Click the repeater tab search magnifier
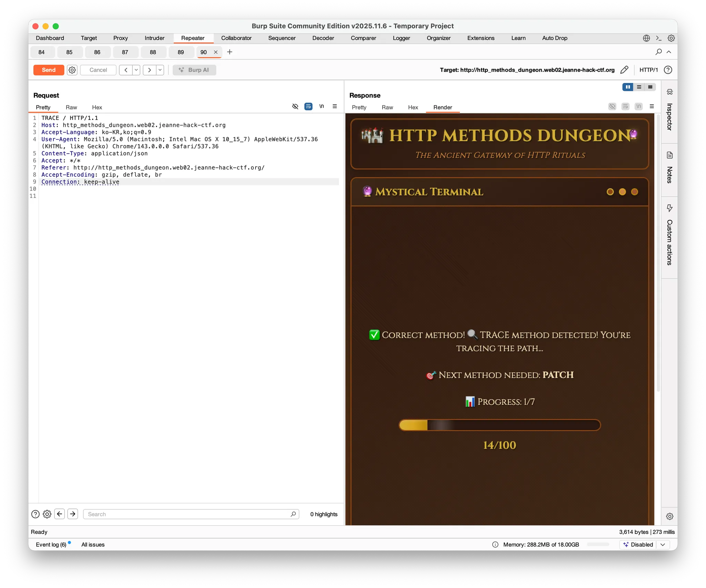 (x=658, y=52)
